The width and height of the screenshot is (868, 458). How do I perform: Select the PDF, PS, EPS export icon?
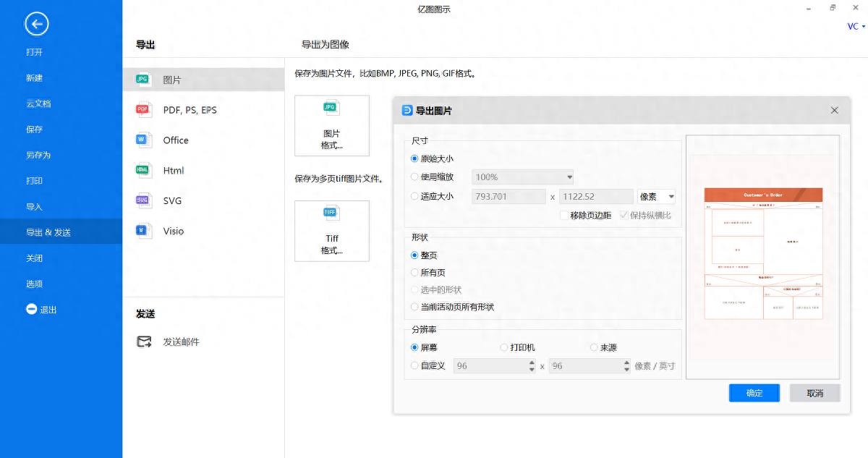143,110
